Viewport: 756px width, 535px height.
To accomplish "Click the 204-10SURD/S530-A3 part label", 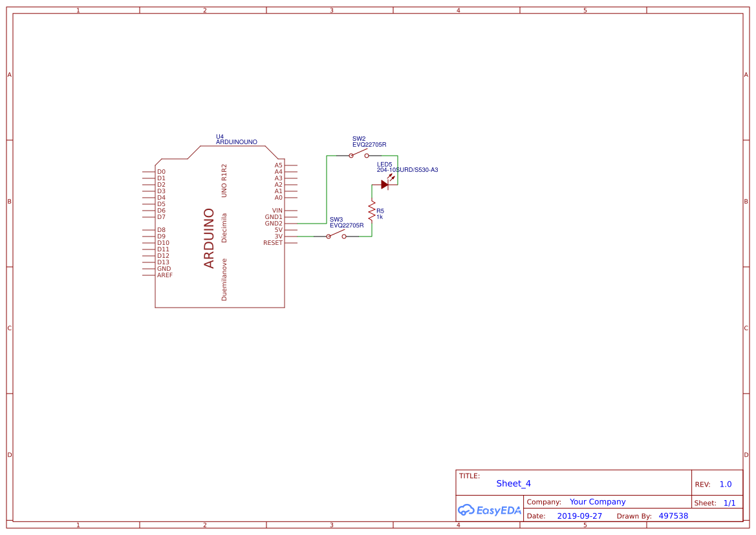I will click(x=408, y=170).
